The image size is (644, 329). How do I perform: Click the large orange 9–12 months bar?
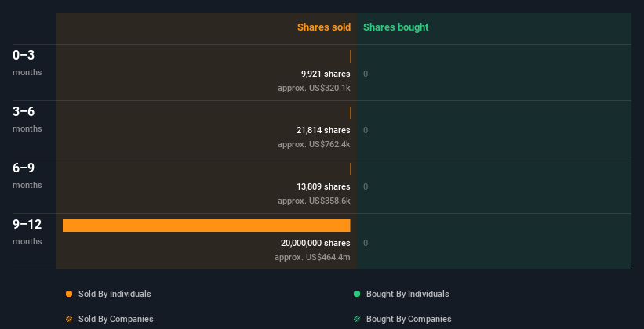(x=206, y=226)
